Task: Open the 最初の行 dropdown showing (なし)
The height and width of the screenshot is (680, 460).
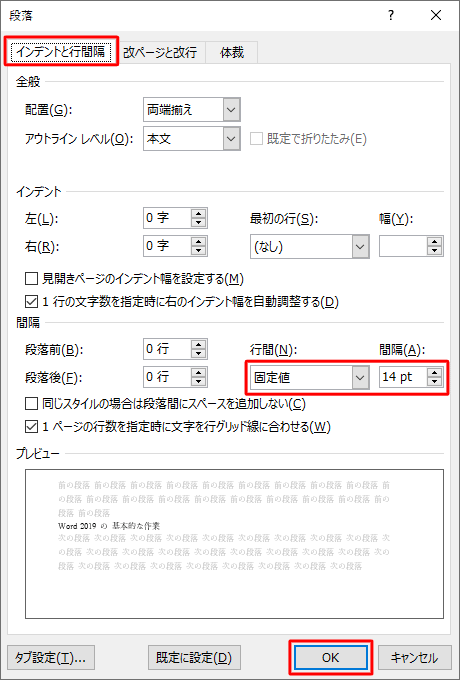Action: 310,247
